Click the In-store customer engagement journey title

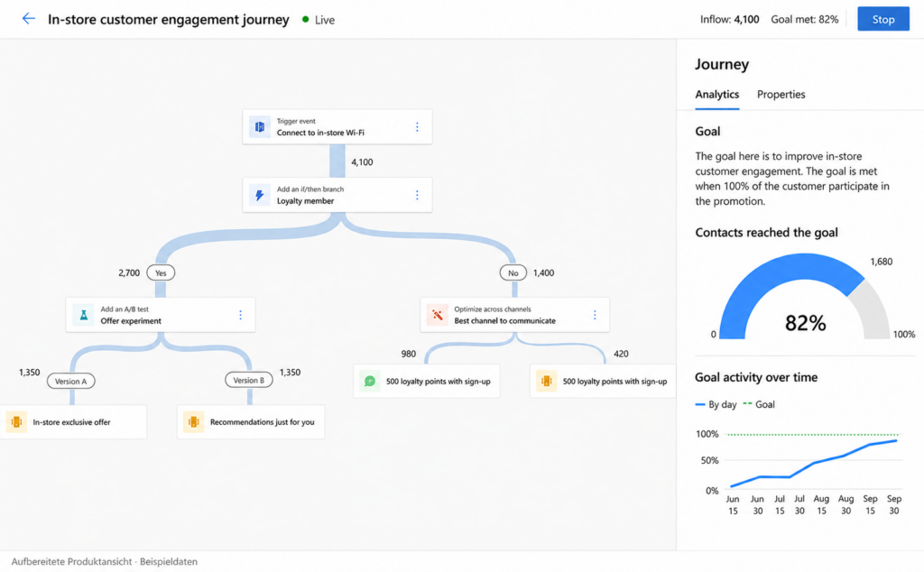click(x=169, y=20)
